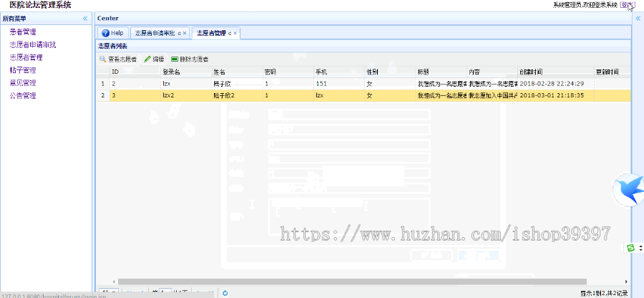
Task: Open 查看志愿者 with magnifier icon
Action: coord(118,59)
